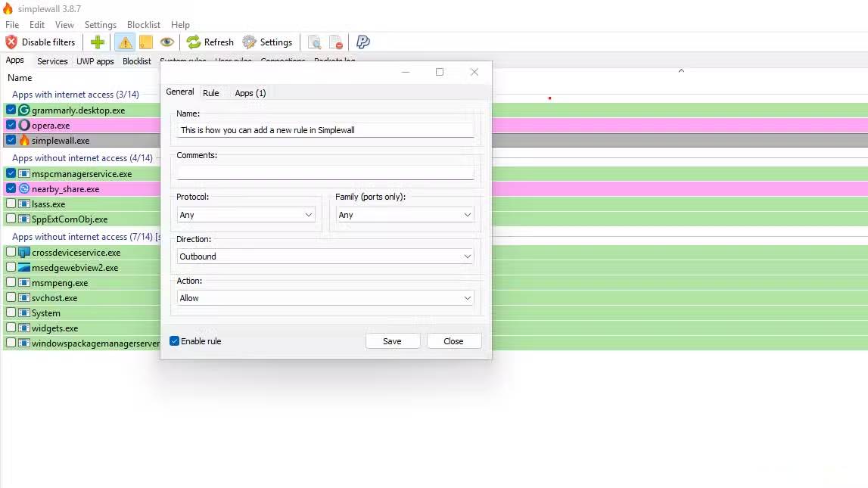The width and height of the screenshot is (868, 488).
Task: Click the icon beside svchost.exe
Action: point(23,297)
